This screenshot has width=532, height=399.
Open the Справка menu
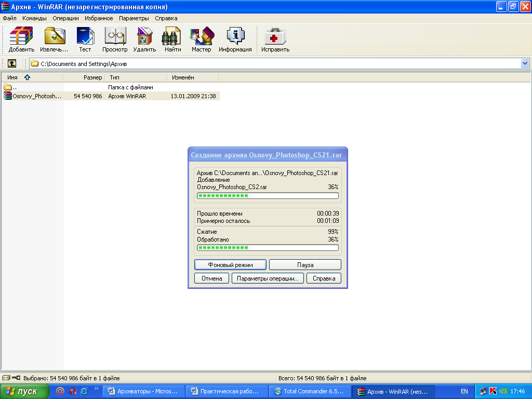[166, 18]
